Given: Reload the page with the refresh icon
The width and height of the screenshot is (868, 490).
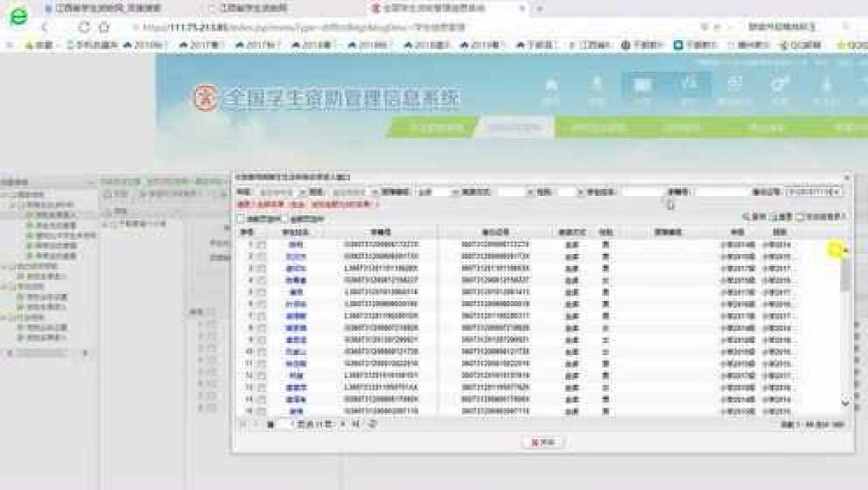Looking at the screenshot, I should click(x=84, y=27).
